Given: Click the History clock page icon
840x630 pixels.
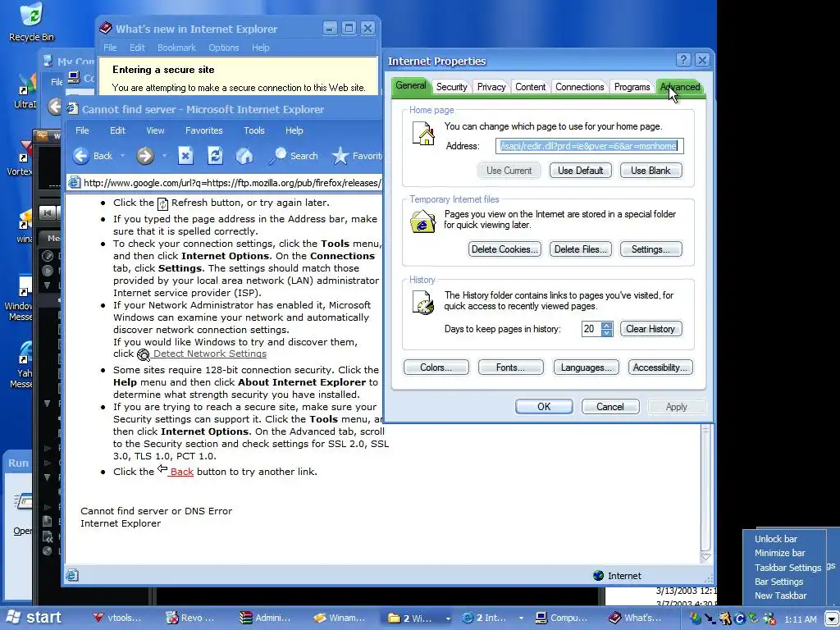Looking at the screenshot, I should pyautogui.click(x=423, y=304).
